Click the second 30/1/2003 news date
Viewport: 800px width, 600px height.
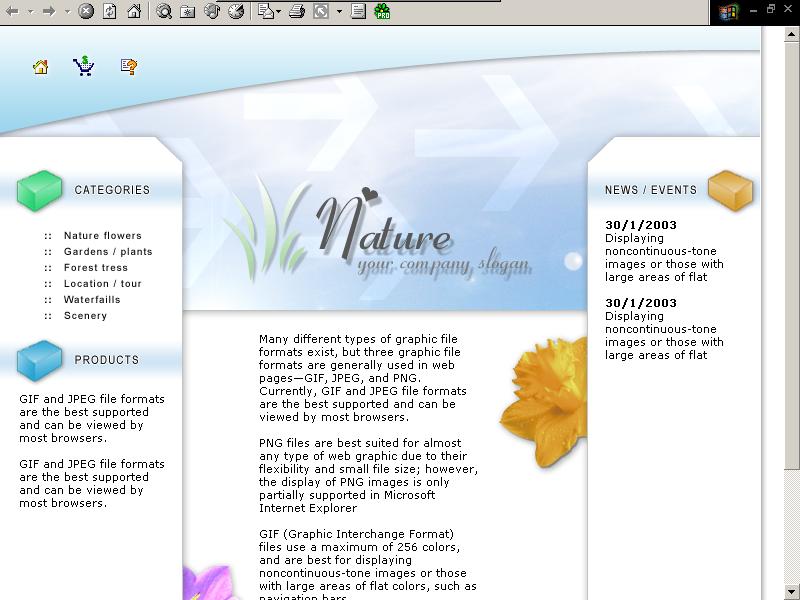641,303
